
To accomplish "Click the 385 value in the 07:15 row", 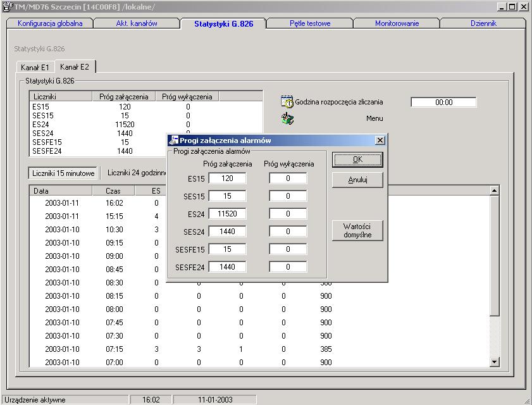I will point(326,349).
